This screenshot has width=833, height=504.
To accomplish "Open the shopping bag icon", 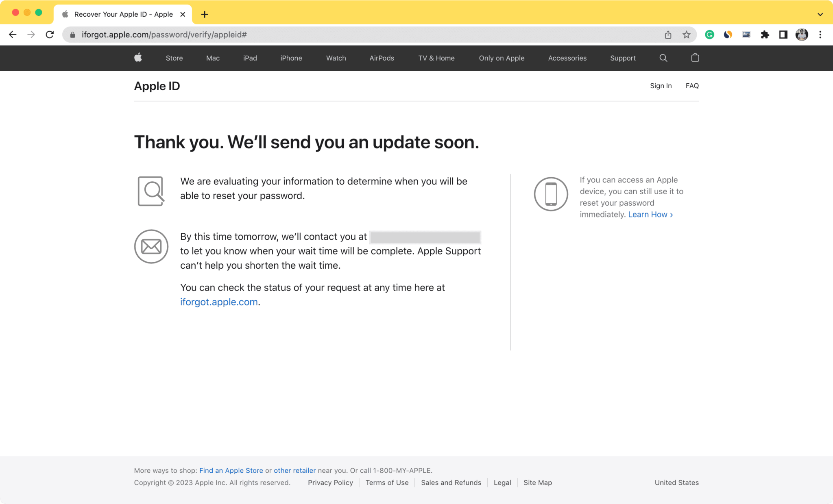I will point(695,58).
